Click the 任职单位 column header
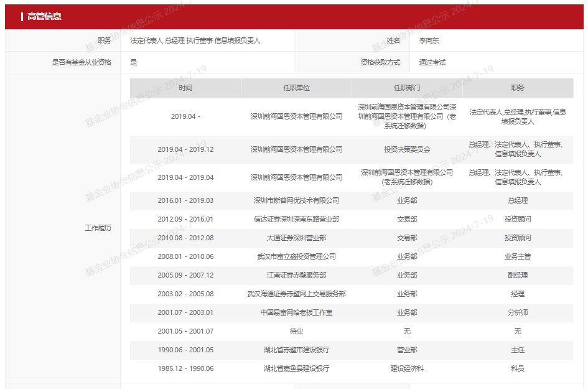This screenshot has width=588, height=389. point(296,88)
